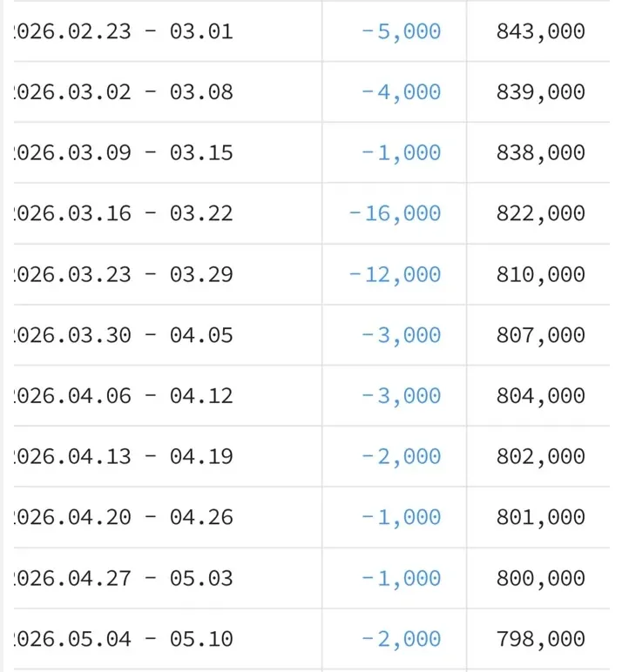The height and width of the screenshot is (672, 622).
Task: Click the 2026.03.02 - 03.08 date range
Action: [123, 91]
